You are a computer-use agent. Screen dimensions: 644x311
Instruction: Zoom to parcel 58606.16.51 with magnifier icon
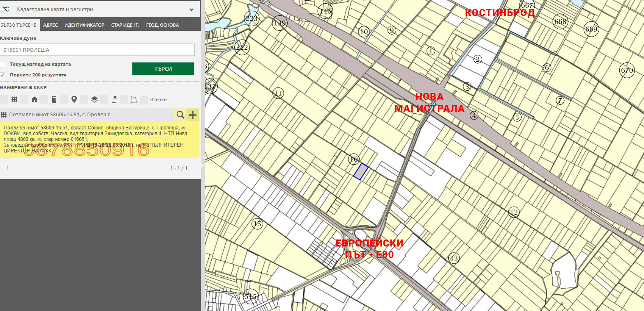coord(180,115)
